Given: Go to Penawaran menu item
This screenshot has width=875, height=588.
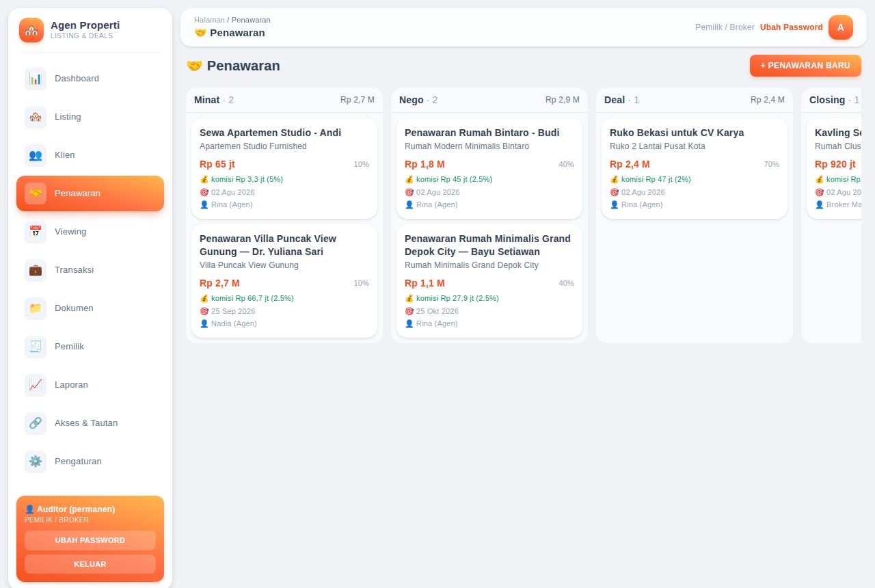Looking at the screenshot, I should [x=90, y=193].
